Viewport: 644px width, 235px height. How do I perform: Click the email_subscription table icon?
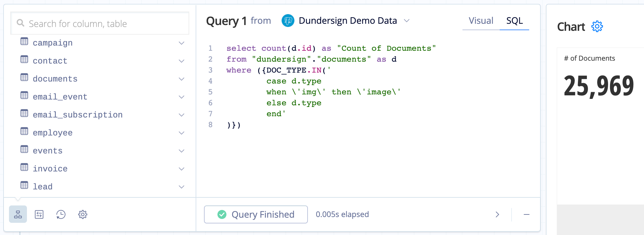pyautogui.click(x=24, y=113)
